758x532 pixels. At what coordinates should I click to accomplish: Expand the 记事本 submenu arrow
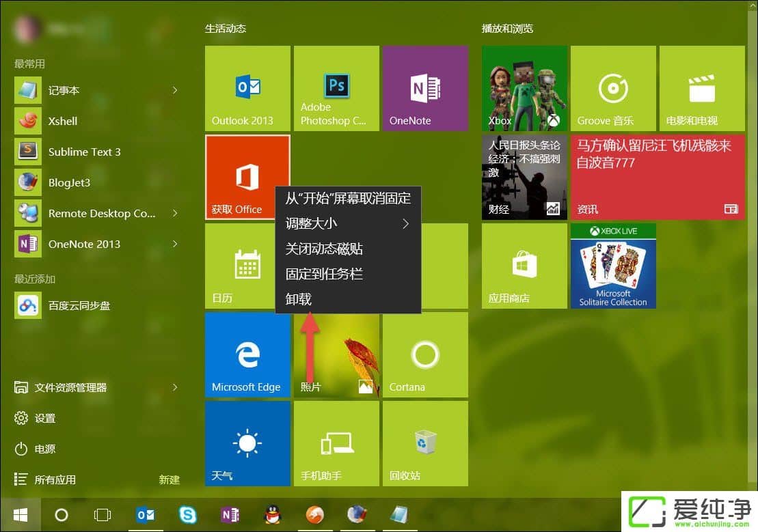pyautogui.click(x=175, y=90)
